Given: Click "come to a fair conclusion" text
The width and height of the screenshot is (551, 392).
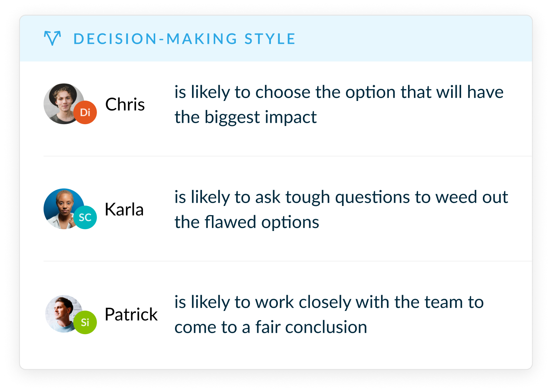Looking at the screenshot, I should point(271,327).
